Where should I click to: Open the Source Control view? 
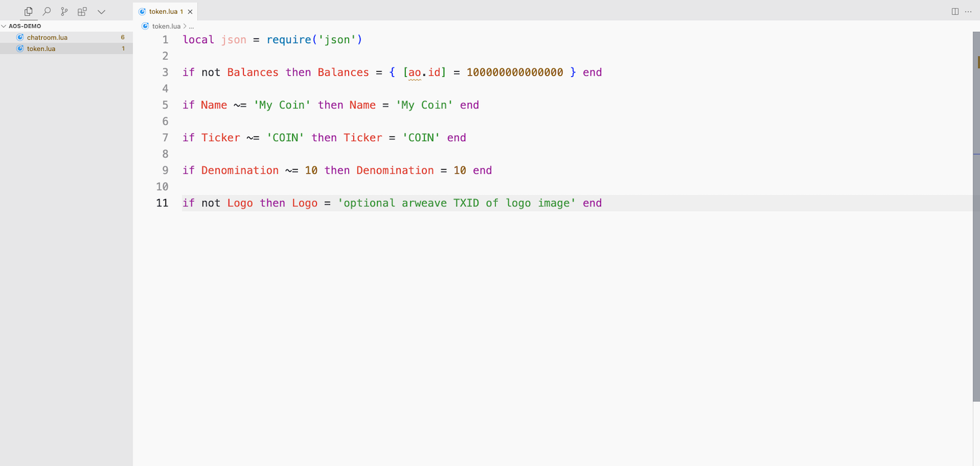pyautogui.click(x=63, y=11)
